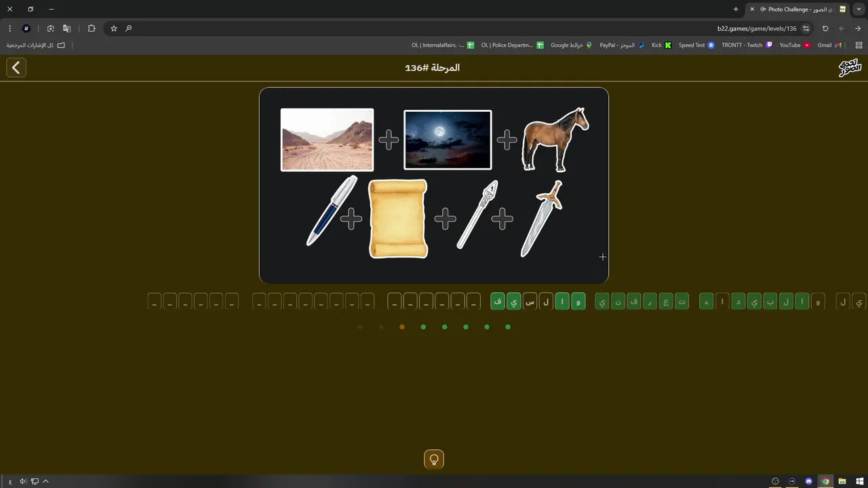868x488 pixels.
Task: Open the lightbulb hint button
Action: pyautogui.click(x=434, y=460)
